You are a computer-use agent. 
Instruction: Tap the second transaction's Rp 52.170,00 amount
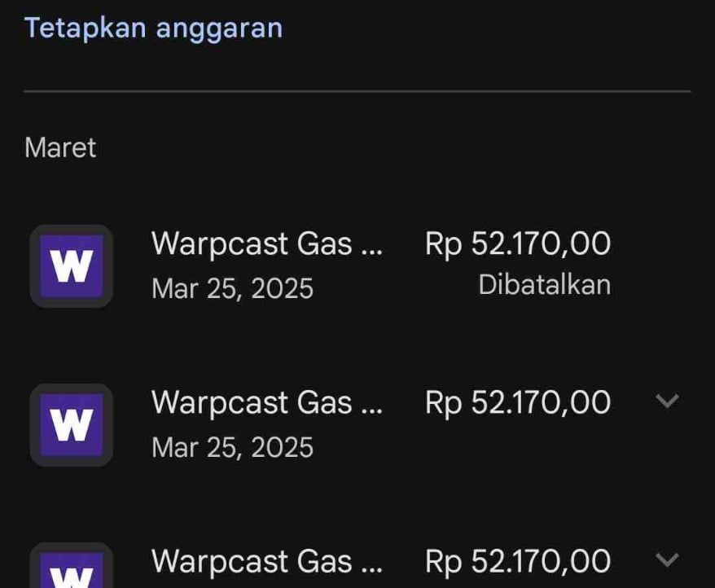click(517, 402)
